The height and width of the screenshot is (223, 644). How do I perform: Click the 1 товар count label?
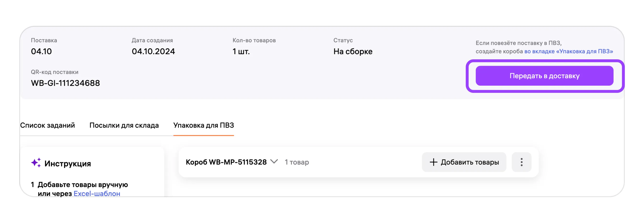(297, 162)
